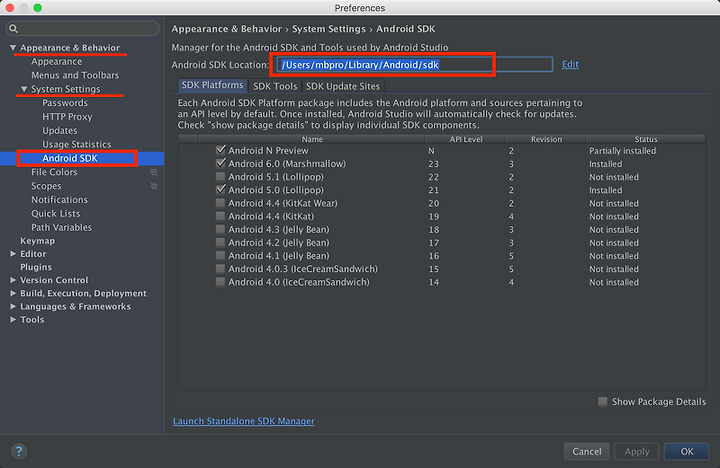Screen dimensions: 720x468
Task: Expand the Tools section arrow
Action: [x=13, y=319]
